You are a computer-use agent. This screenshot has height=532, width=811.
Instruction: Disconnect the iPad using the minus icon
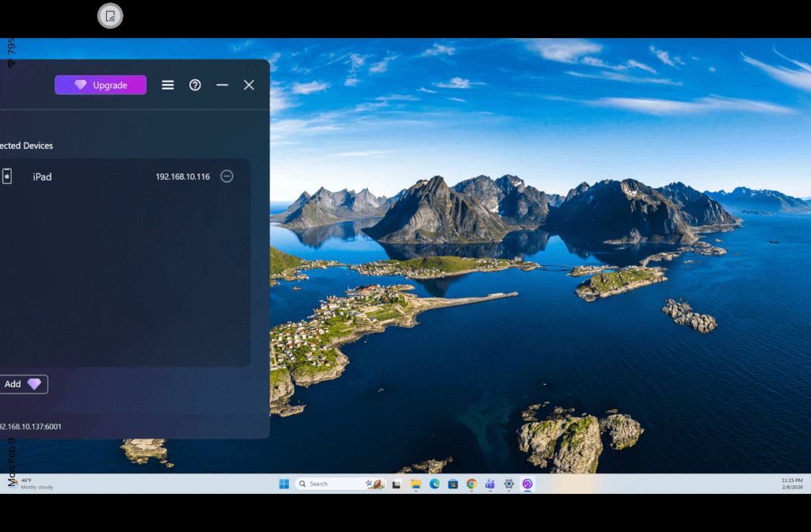click(x=227, y=177)
